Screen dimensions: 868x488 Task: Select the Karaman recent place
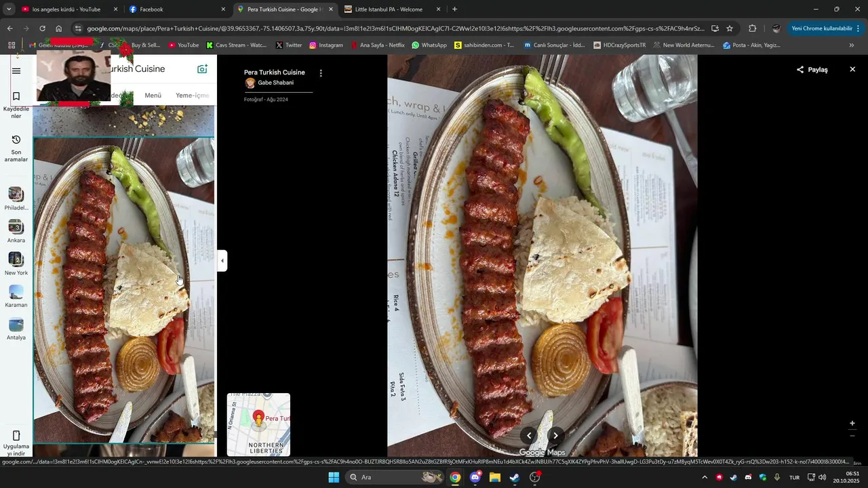pyautogui.click(x=16, y=296)
